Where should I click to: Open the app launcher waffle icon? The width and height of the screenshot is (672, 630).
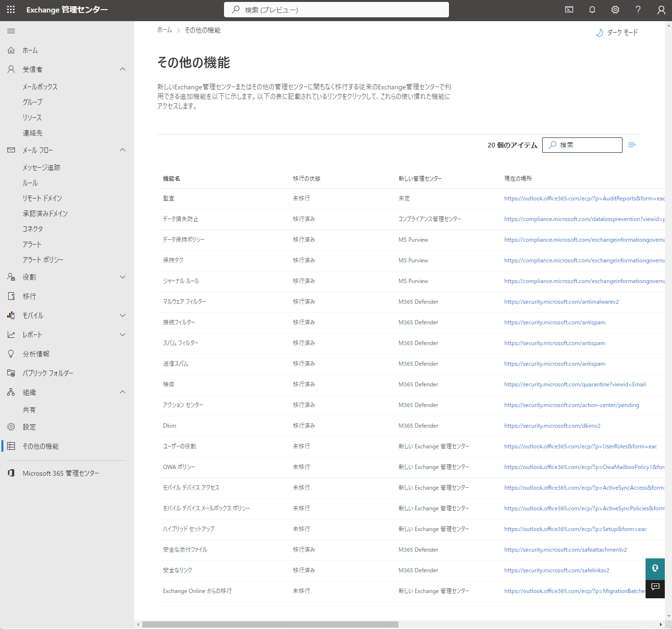11,10
